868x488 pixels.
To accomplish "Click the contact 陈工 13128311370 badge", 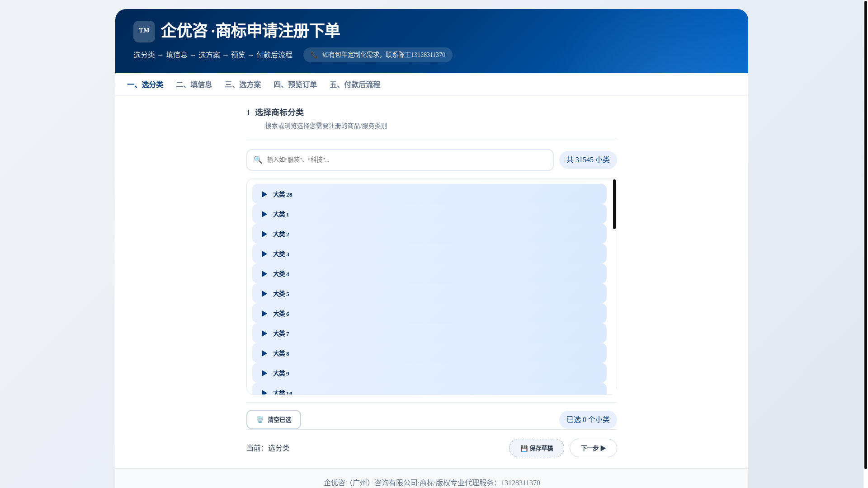I will 378,55.
